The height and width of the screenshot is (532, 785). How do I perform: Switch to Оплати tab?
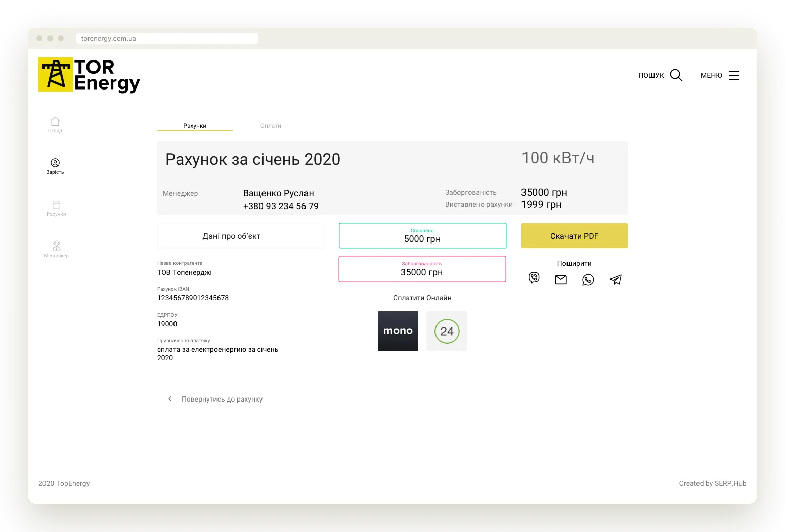(271, 126)
